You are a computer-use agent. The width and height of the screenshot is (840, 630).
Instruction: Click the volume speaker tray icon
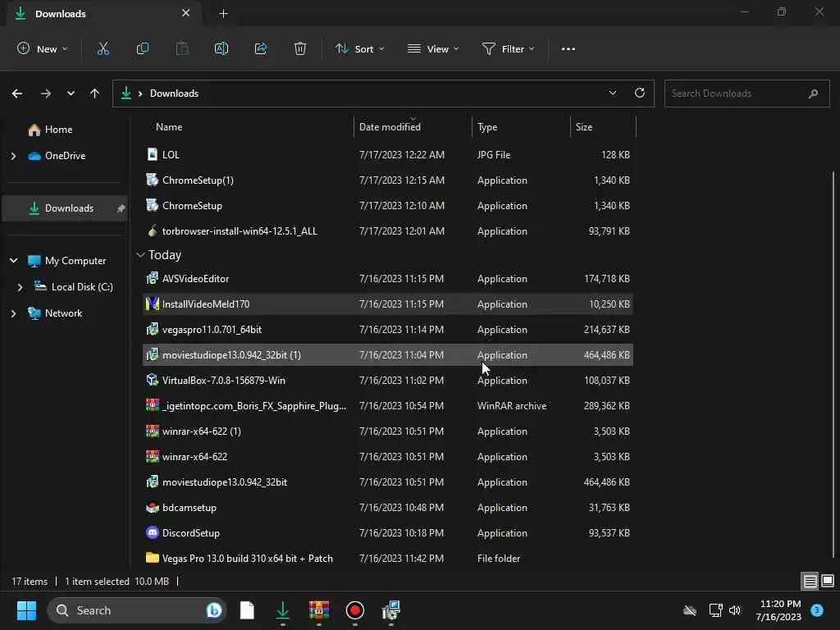(x=734, y=610)
